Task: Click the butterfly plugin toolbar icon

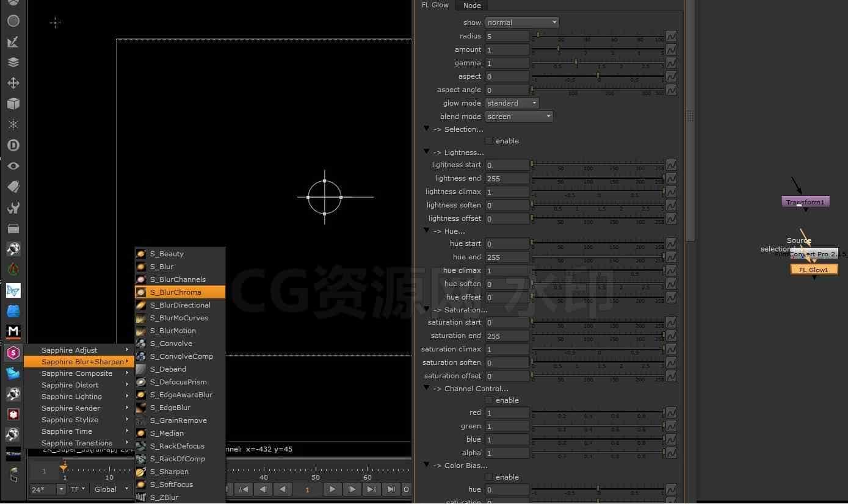Action: pyautogui.click(x=13, y=290)
